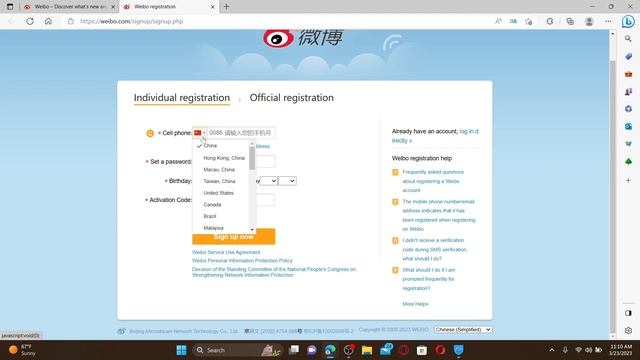The height and width of the screenshot is (360, 640).
Task: Show hidden system tray icons
Action: pyautogui.click(x=552, y=350)
